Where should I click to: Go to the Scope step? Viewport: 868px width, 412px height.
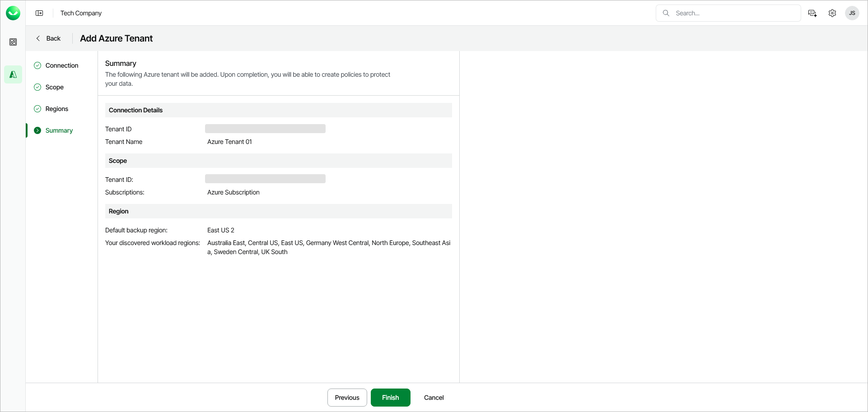point(55,87)
